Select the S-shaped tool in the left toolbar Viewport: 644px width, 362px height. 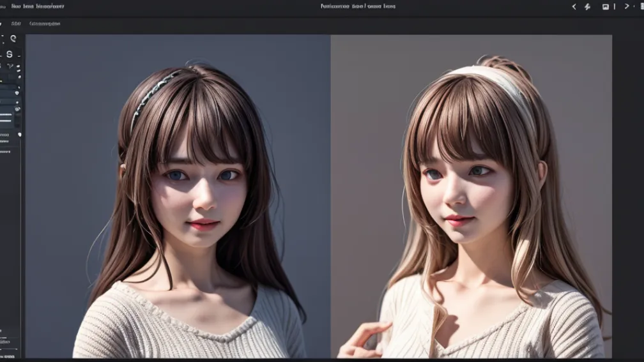[10, 54]
